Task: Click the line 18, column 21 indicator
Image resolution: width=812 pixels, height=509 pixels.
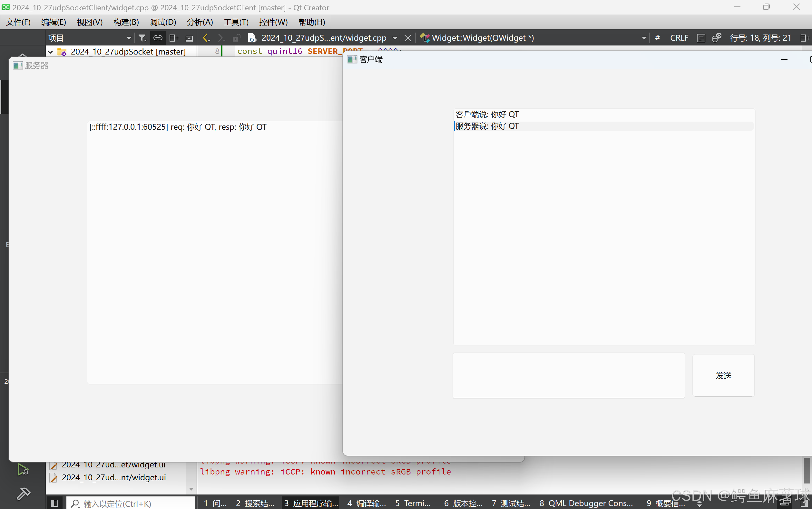Action: [x=760, y=38]
